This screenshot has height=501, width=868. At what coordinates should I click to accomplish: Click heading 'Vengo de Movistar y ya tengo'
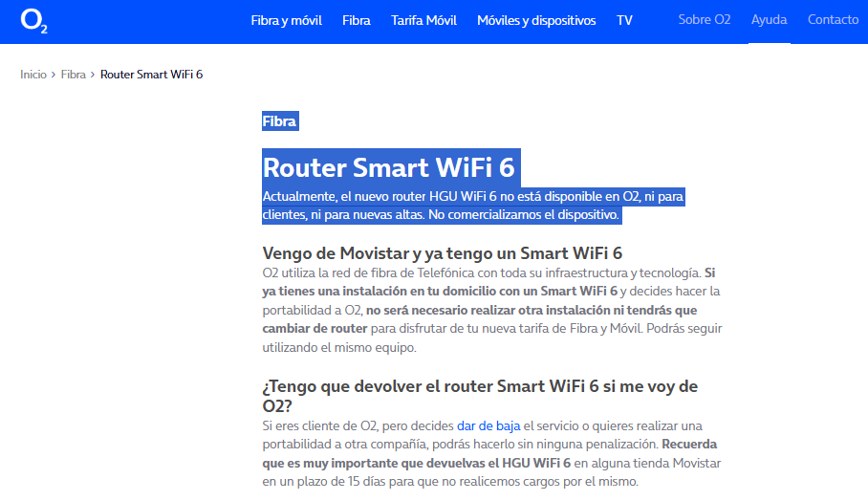pyautogui.click(x=442, y=253)
